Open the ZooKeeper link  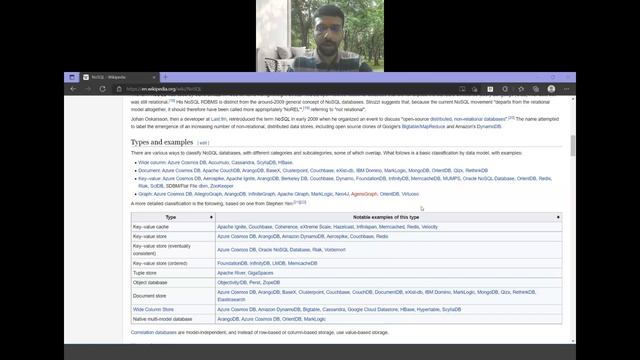pos(222,186)
